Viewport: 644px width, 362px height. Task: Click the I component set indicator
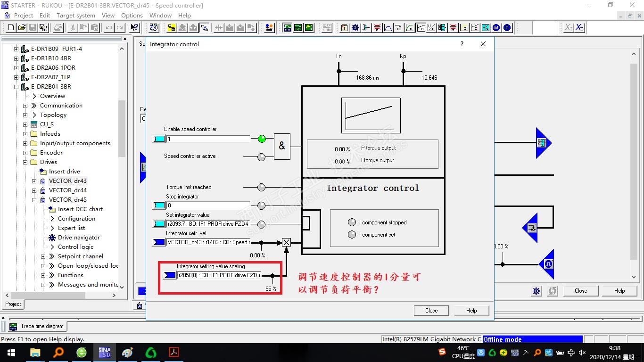tap(352, 235)
